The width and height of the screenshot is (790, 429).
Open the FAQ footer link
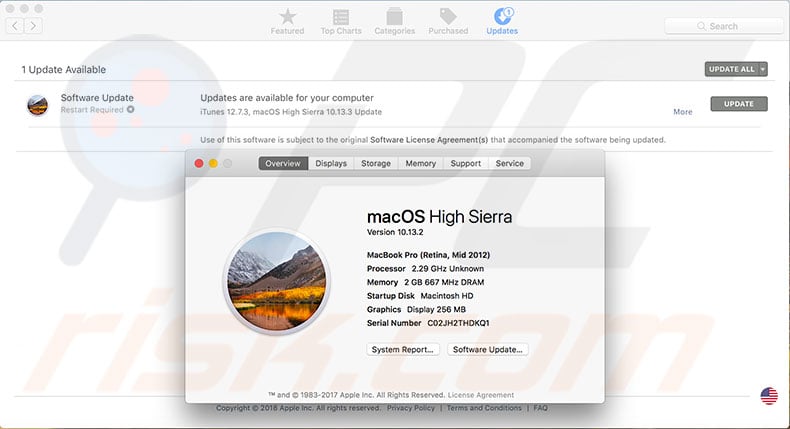click(x=541, y=408)
